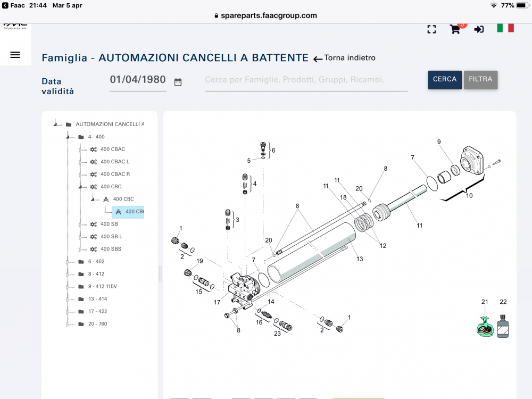Click part number 18 in the diagram
The width and height of the screenshot is (532, 399).
343,197
